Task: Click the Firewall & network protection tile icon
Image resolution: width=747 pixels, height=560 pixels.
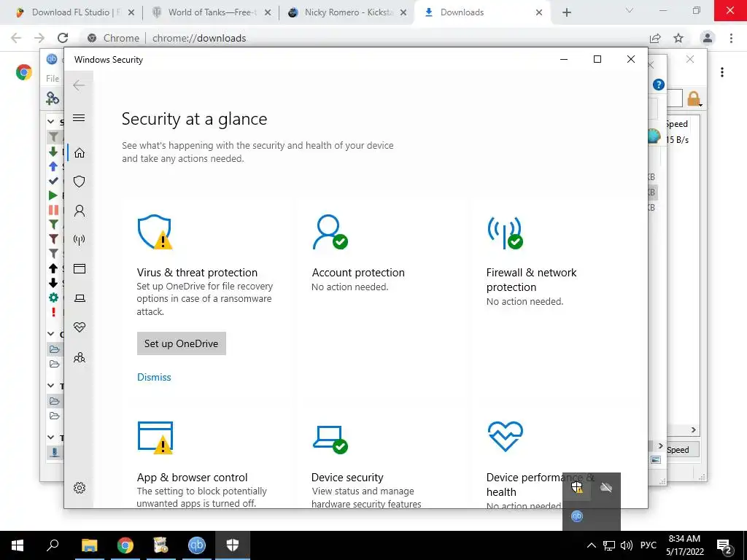Action: pyautogui.click(x=505, y=233)
